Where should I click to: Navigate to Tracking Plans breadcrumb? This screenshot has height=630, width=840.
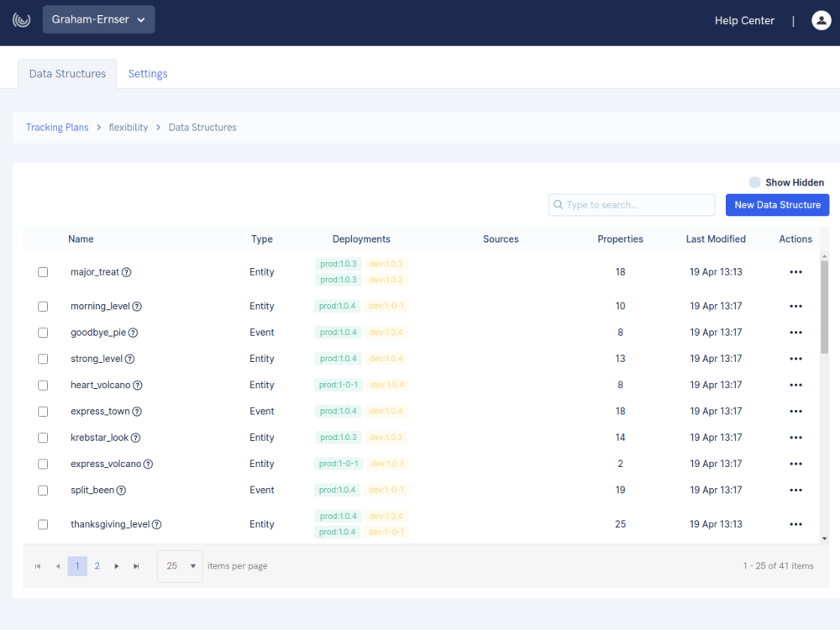click(57, 128)
